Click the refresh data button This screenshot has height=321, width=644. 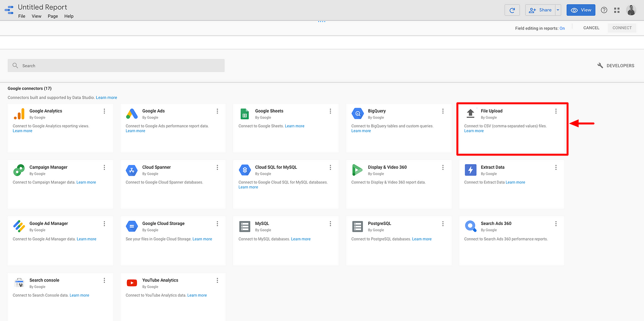tap(512, 10)
